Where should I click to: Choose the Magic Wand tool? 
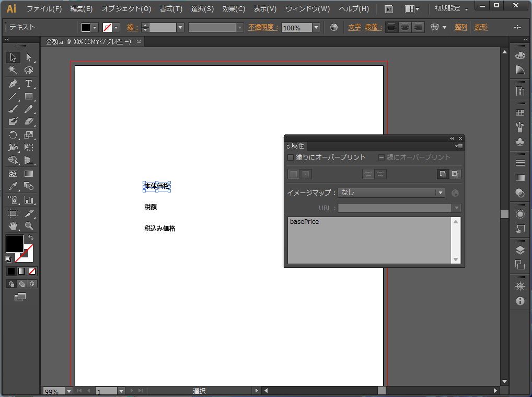(13, 71)
